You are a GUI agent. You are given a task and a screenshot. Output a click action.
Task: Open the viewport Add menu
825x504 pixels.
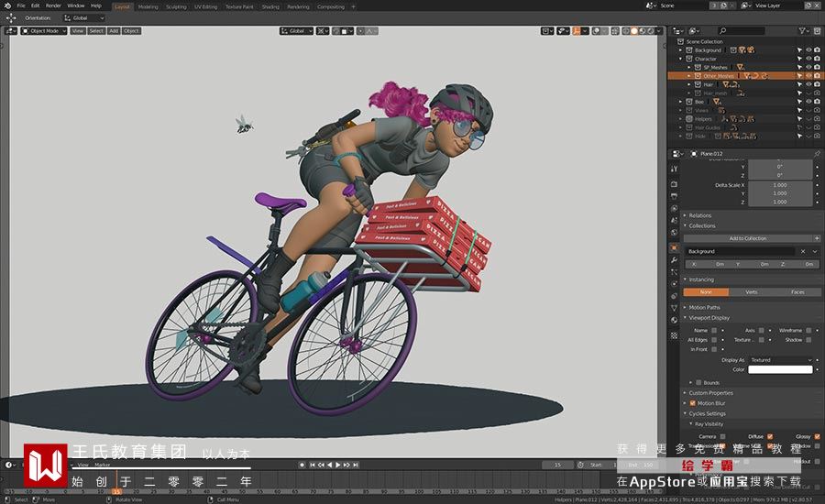(x=114, y=31)
